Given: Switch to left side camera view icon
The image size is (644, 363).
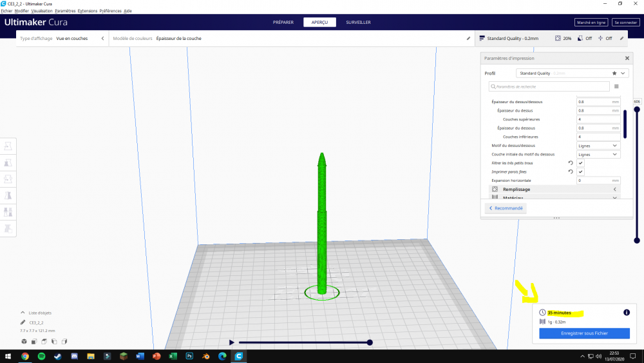Looking at the screenshot, I should point(54,341).
